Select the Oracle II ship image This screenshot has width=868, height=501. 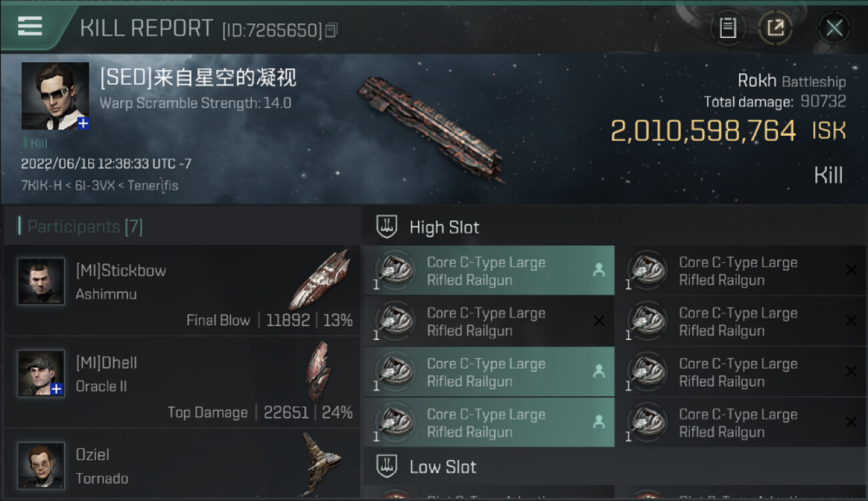pyautogui.click(x=318, y=371)
